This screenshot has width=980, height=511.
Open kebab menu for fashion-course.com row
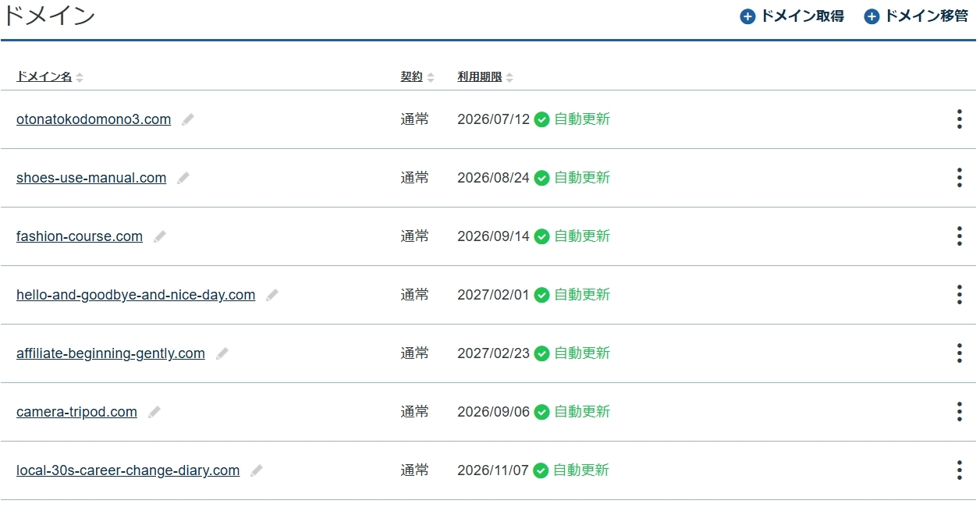[x=959, y=236]
